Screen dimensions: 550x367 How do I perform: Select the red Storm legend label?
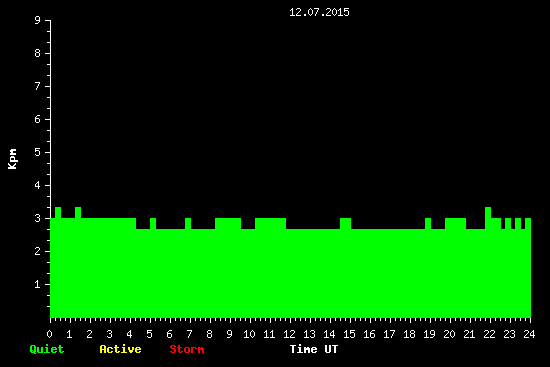click(187, 349)
